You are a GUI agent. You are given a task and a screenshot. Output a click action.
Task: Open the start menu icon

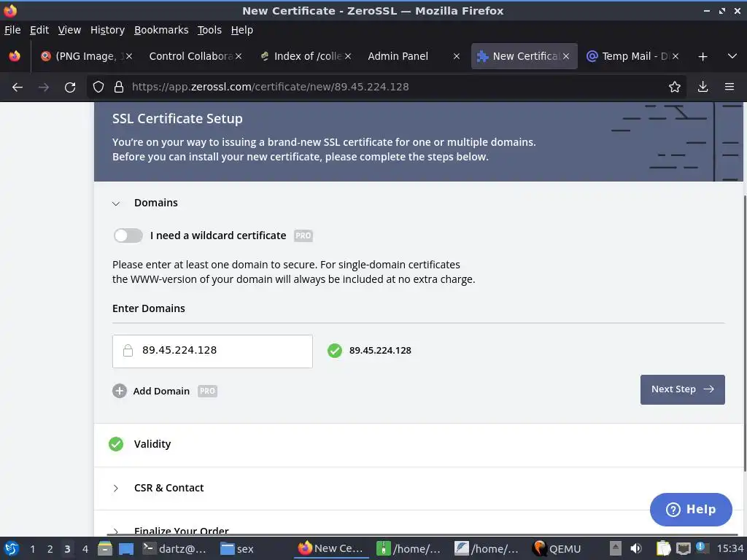tap(12, 549)
